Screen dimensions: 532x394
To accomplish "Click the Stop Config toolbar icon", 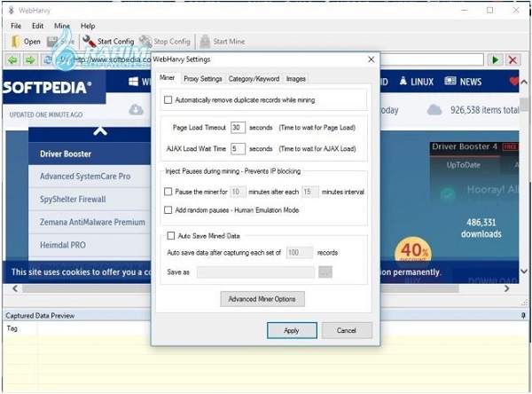I will 145,42.
